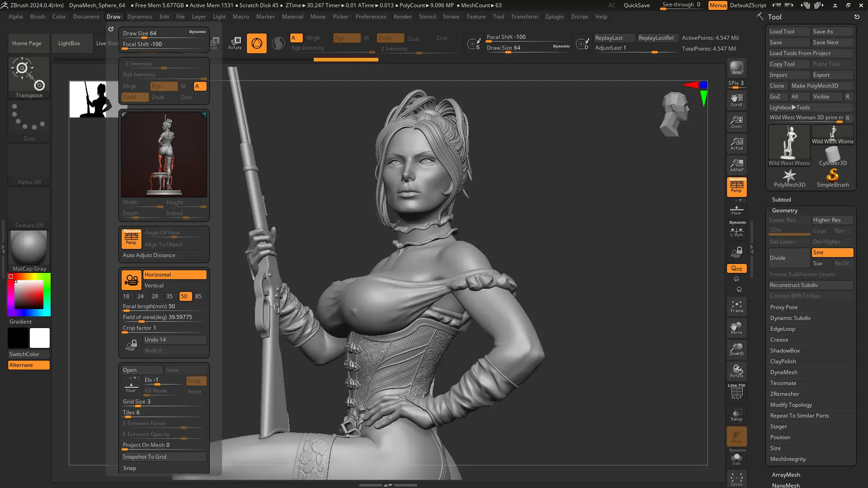Click the AAHalf zoom icon
This screenshot has height=488, width=868.
(x=736, y=165)
